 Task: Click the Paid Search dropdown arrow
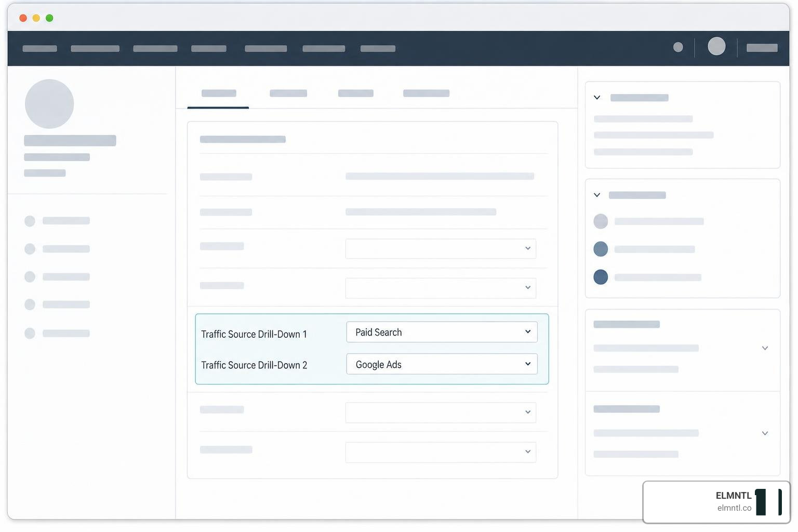tap(528, 332)
